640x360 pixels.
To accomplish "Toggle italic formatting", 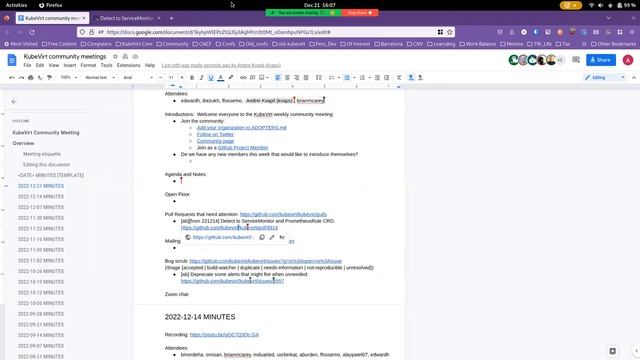I will pos(201,78).
